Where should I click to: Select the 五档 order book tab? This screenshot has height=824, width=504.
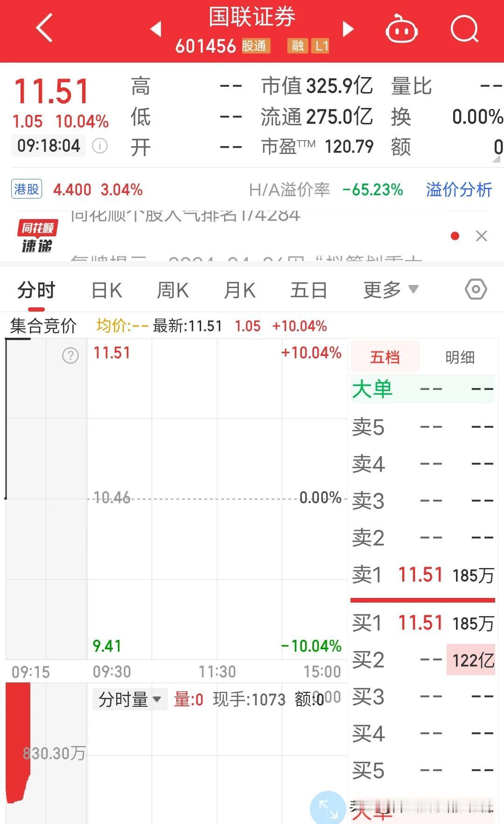[385, 357]
